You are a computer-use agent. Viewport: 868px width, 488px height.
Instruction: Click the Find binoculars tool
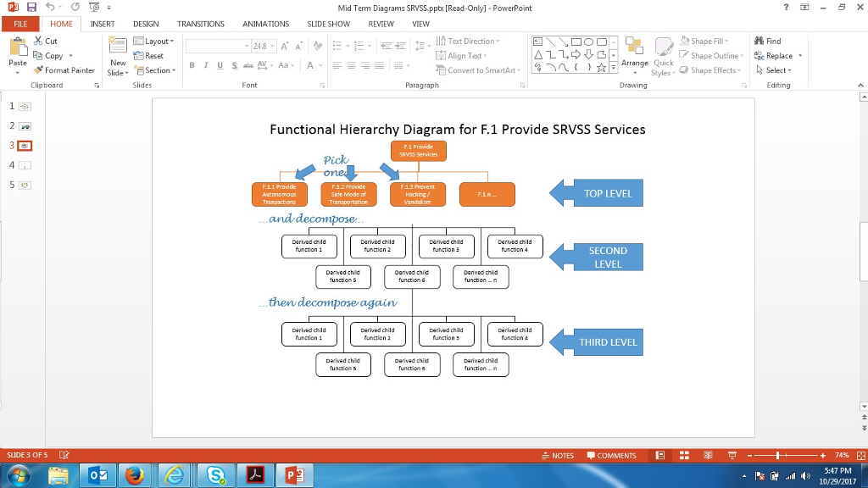pos(768,41)
